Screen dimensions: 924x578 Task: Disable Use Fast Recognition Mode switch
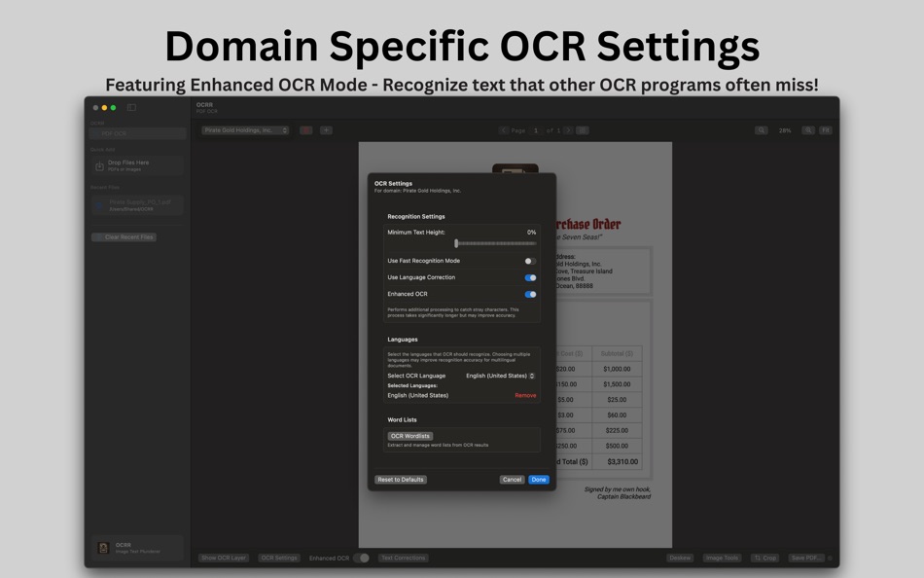pos(530,261)
